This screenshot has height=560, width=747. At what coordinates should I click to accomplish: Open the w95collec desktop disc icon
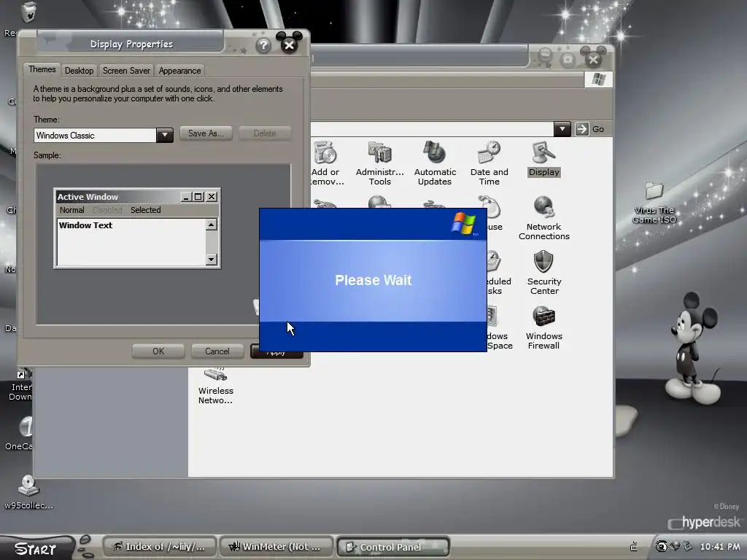pos(28,492)
